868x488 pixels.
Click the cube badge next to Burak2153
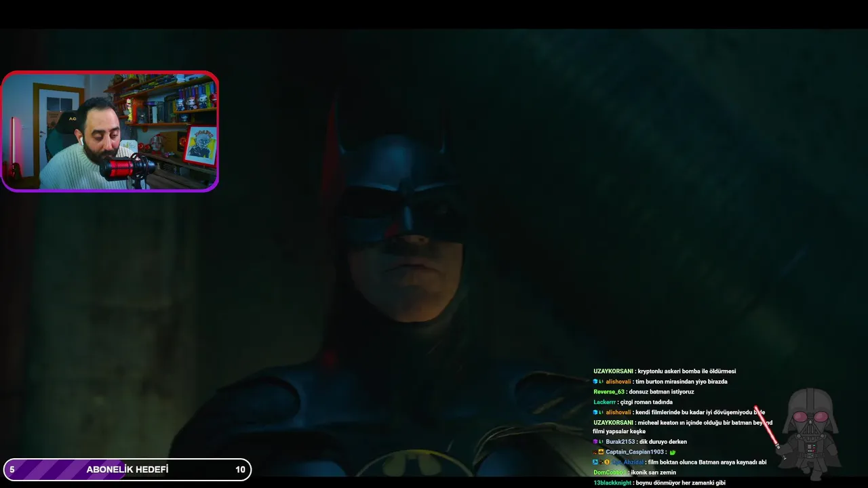pyautogui.click(x=595, y=442)
